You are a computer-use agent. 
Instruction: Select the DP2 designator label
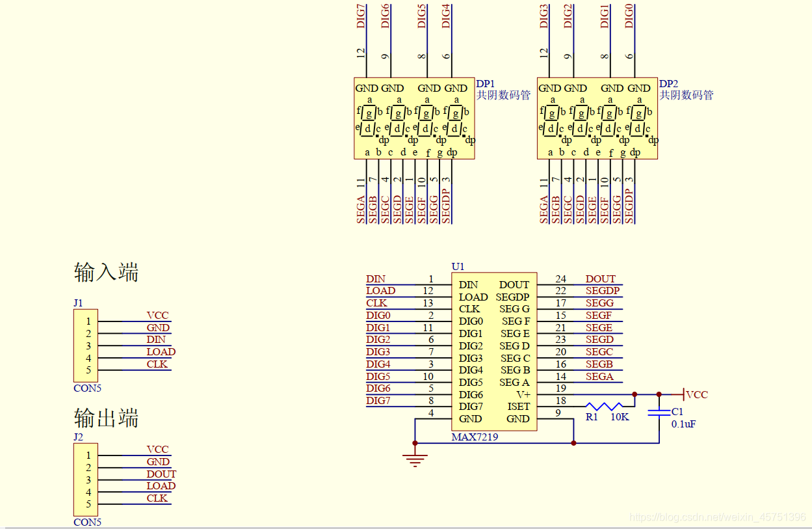[x=669, y=84]
